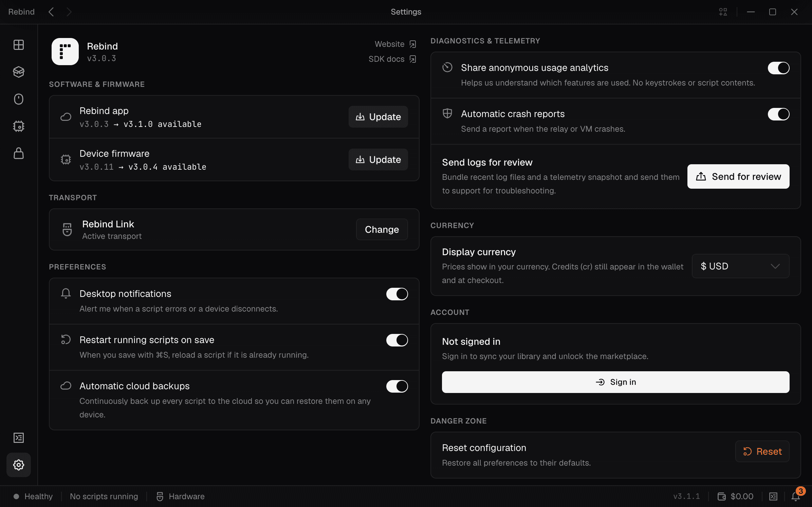Click the Not signed in heading
The image size is (812, 507).
tap(471, 341)
